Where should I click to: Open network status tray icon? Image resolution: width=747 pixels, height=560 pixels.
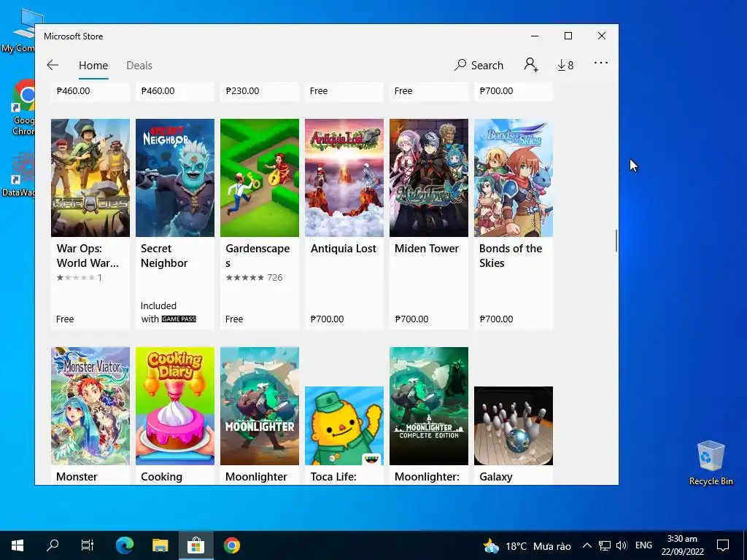pos(605,545)
